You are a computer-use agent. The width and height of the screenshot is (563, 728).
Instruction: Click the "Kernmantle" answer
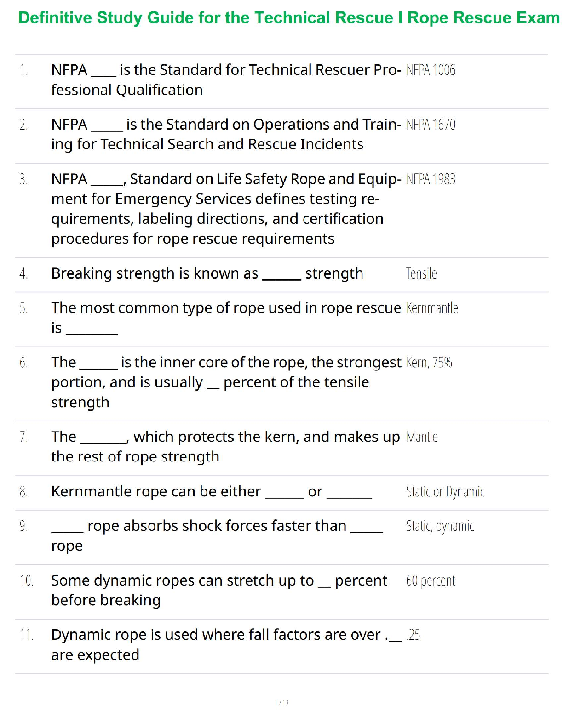tap(432, 308)
